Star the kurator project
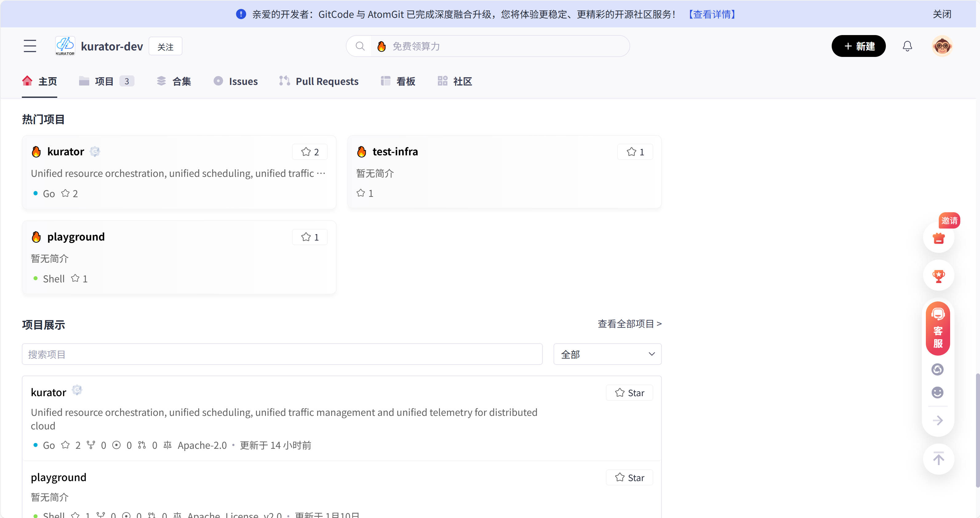This screenshot has height=518, width=980. point(629,392)
